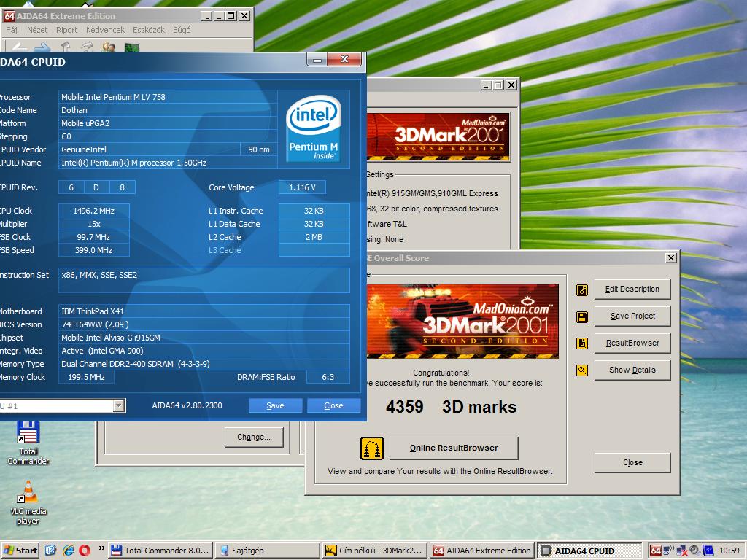Click the 3DMark2001 banner in main 3DMark window
Screen dimensions: 747x560
(x=438, y=136)
